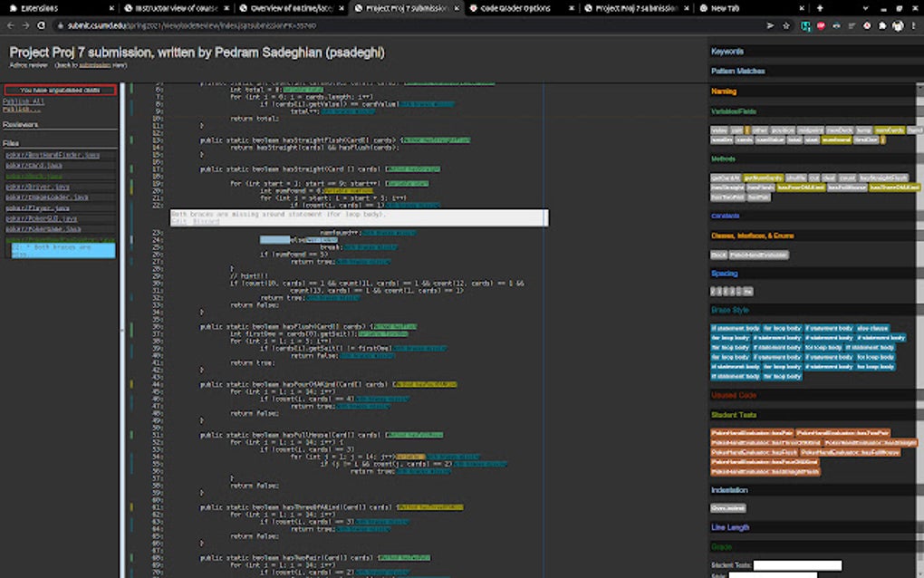Open the Extensions puzzle-piece menu
The image size is (924, 578).
coord(881,26)
